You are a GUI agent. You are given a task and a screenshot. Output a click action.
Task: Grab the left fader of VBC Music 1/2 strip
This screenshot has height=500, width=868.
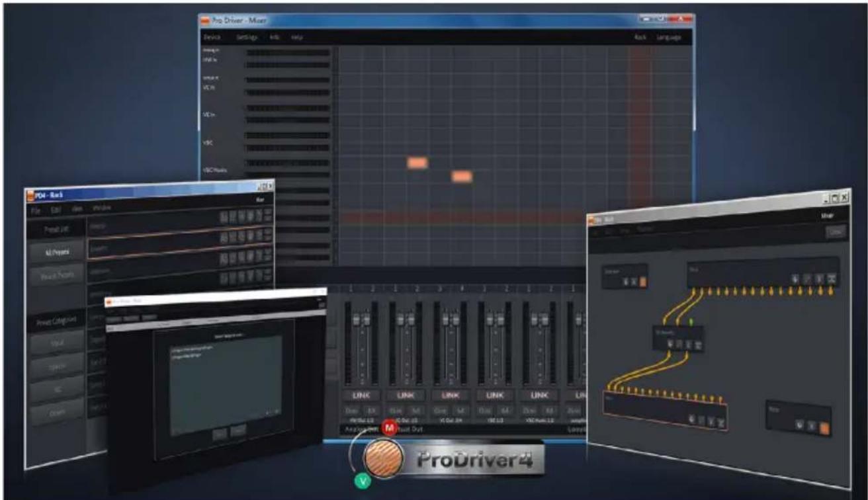(535, 321)
